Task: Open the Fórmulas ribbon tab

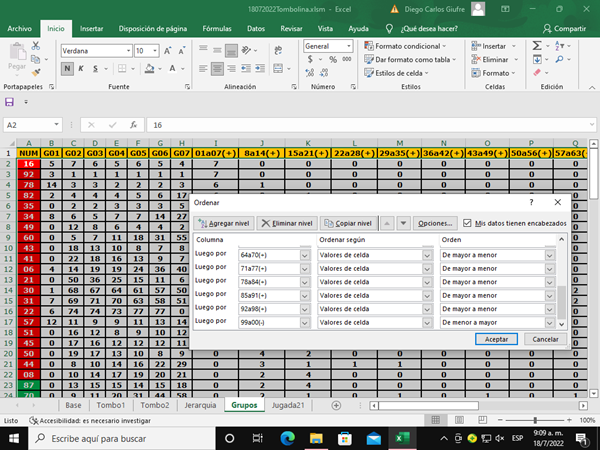Action: [217, 29]
